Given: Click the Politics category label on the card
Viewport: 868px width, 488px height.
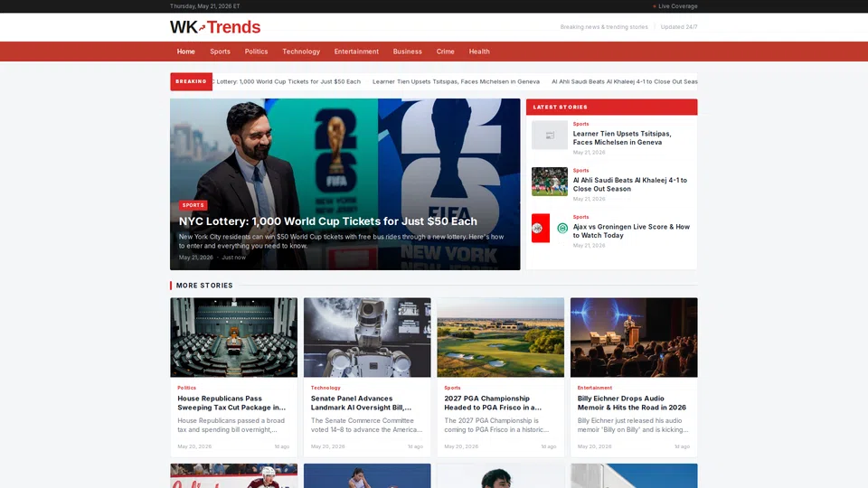Looking at the screenshot, I should [x=186, y=388].
